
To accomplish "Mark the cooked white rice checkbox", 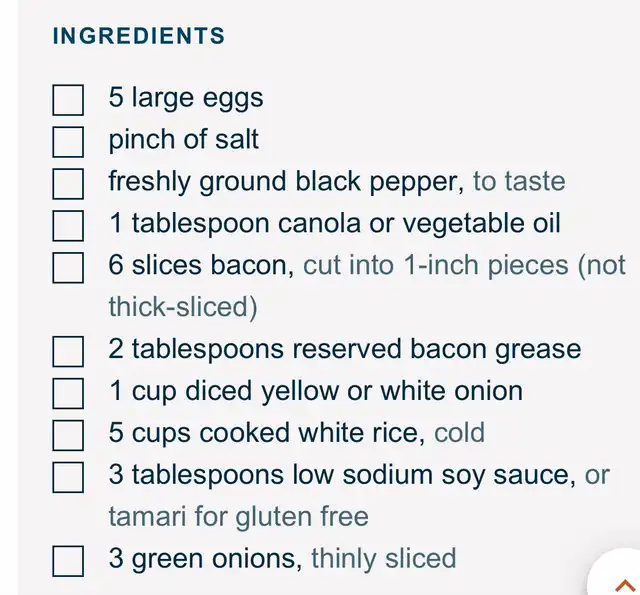I will (x=68, y=435).
